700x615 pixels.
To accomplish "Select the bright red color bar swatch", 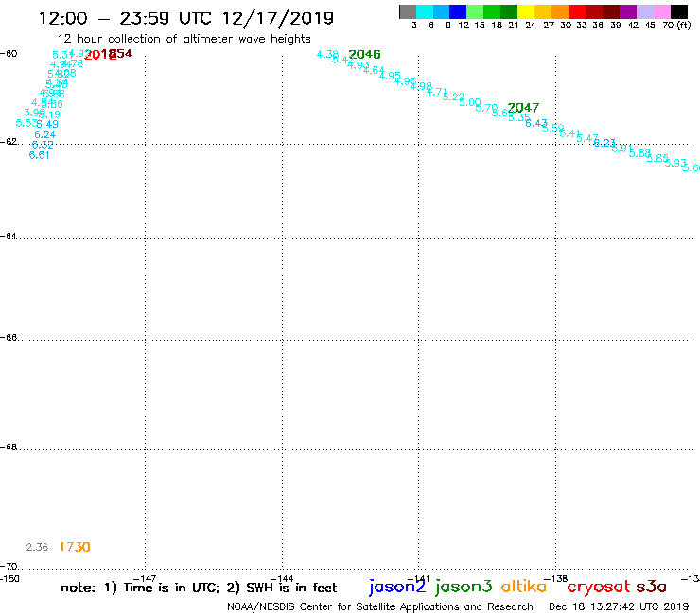I will [576, 11].
